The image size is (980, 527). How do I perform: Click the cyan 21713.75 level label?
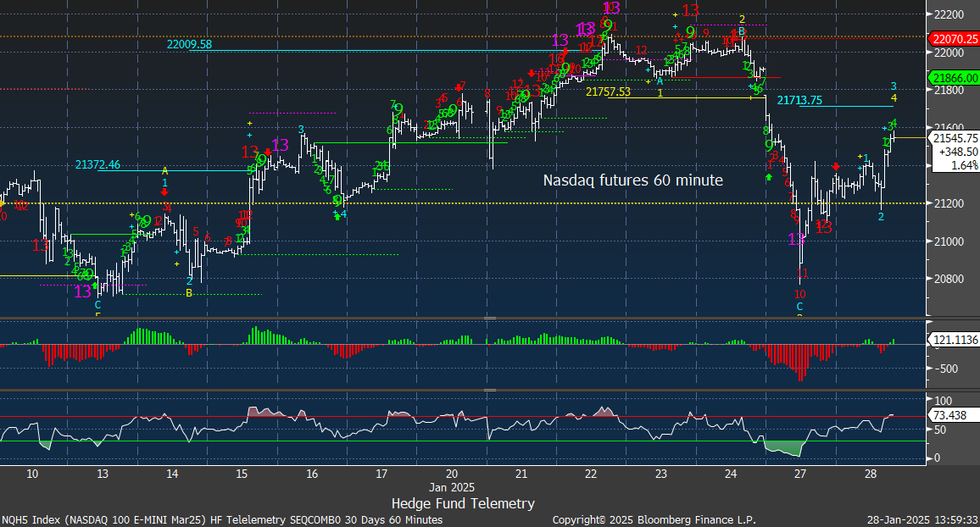pyautogui.click(x=799, y=100)
